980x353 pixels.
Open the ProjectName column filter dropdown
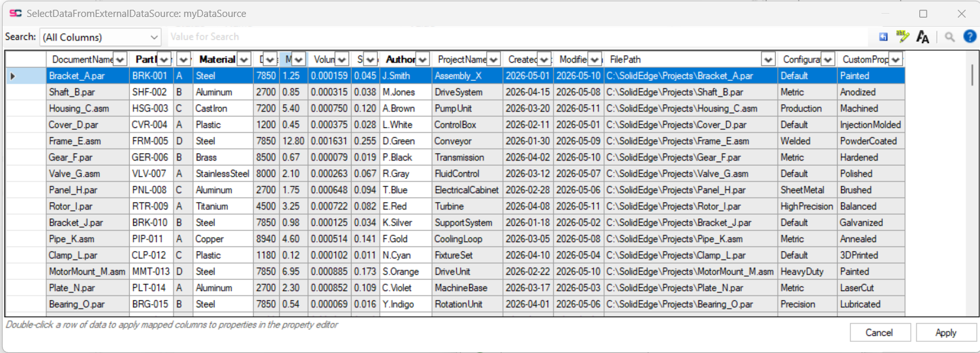493,59
